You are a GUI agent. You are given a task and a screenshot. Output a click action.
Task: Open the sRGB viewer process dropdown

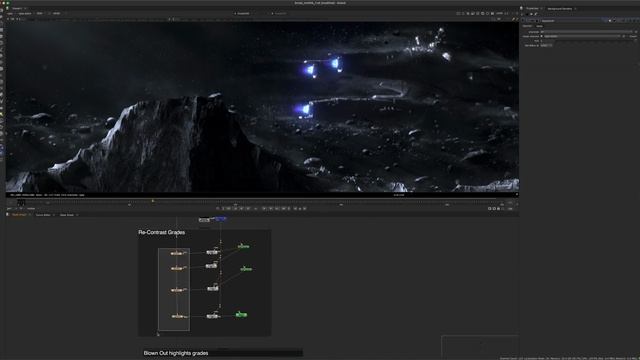[x=58, y=13]
